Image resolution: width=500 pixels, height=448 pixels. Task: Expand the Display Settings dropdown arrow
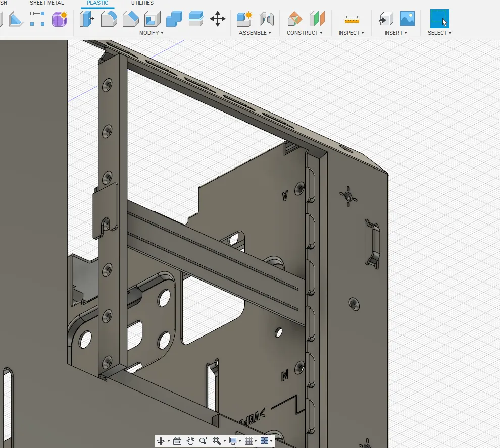click(240, 441)
